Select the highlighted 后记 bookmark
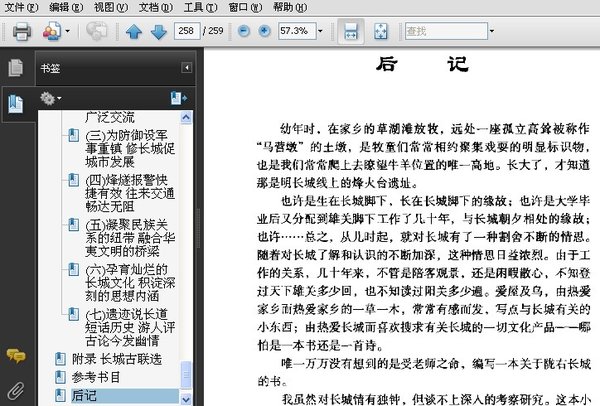 click(x=125, y=395)
